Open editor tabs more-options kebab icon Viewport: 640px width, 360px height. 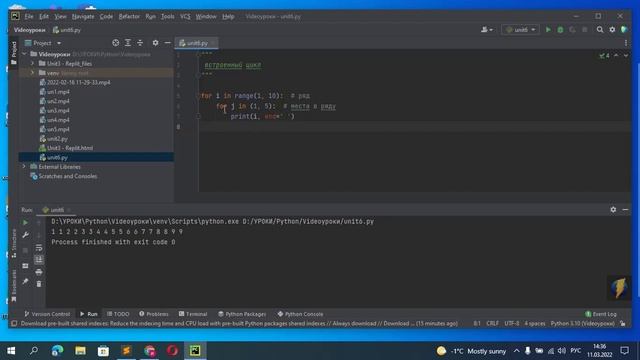(x=626, y=43)
